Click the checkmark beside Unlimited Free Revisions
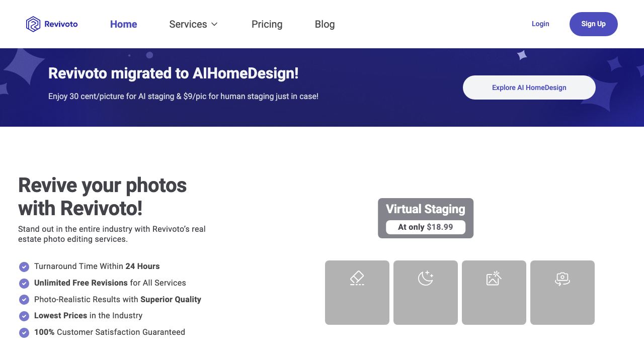 click(x=24, y=283)
